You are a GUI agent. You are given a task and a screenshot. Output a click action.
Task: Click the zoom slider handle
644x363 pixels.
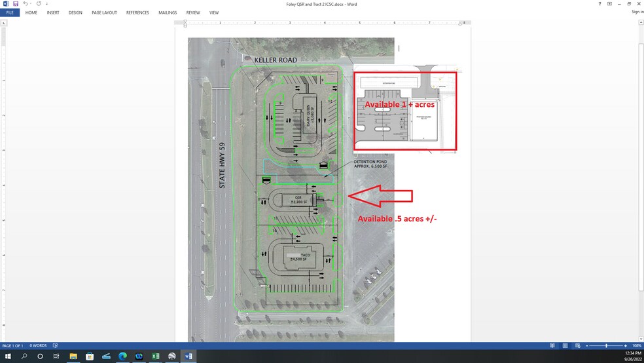point(607,345)
